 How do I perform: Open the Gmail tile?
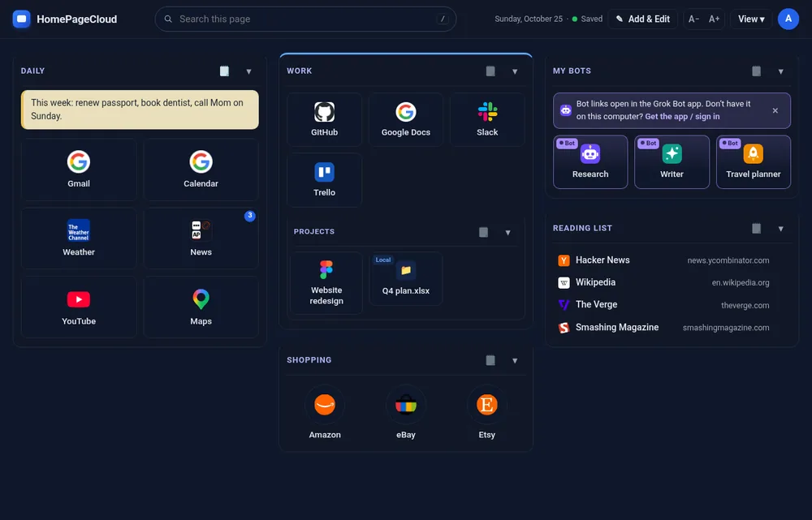(x=79, y=170)
